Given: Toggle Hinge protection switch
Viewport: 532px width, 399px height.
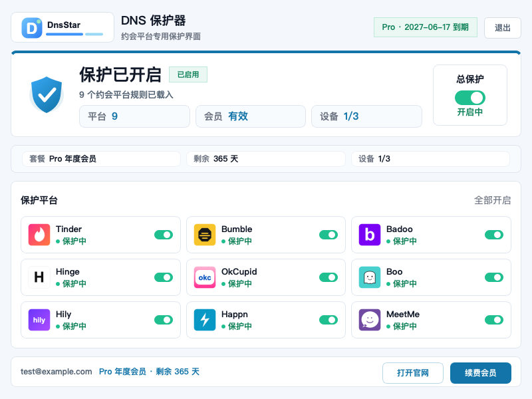Looking at the screenshot, I should pos(164,277).
